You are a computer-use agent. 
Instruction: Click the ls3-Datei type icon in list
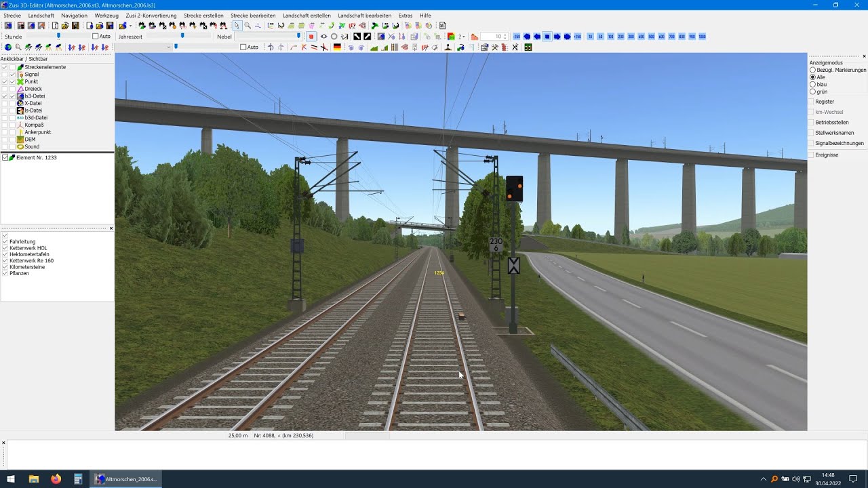pos(20,96)
